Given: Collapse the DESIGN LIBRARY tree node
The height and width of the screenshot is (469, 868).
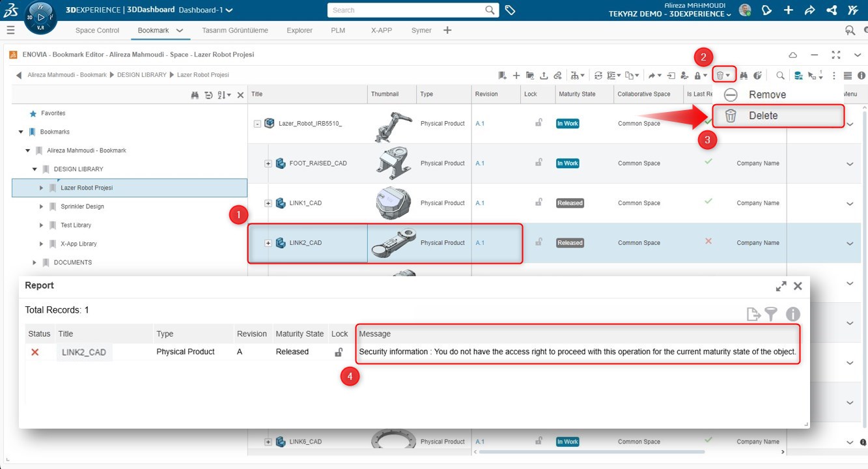Looking at the screenshot, I should [35, 169].
